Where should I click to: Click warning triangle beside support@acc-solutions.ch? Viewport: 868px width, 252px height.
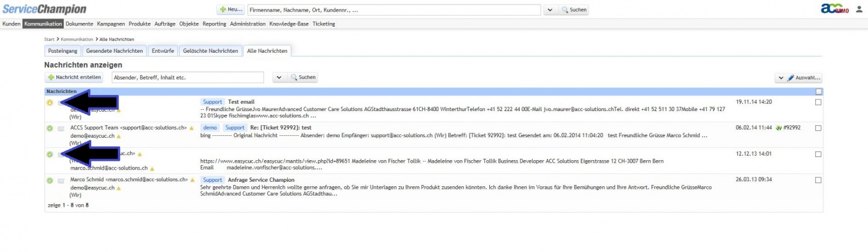point(192,128)
